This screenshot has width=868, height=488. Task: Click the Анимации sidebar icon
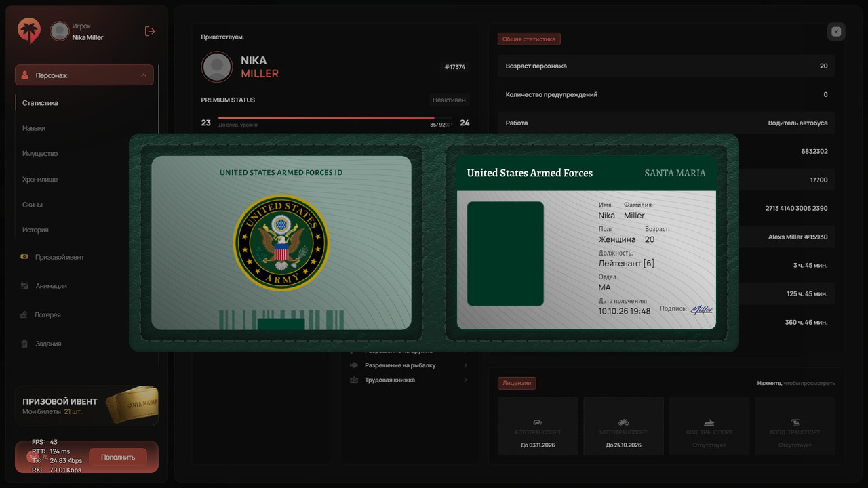tap(24, 286)
